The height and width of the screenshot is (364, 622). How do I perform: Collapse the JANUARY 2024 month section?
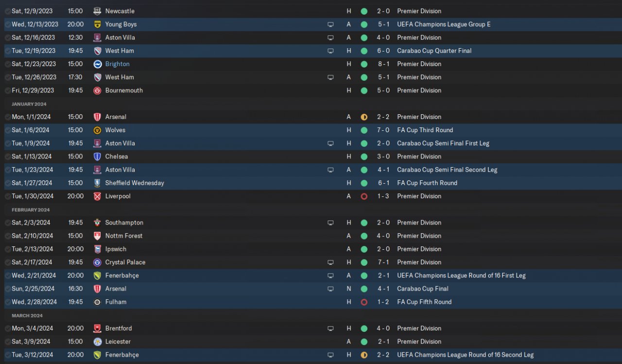[29, 104]
